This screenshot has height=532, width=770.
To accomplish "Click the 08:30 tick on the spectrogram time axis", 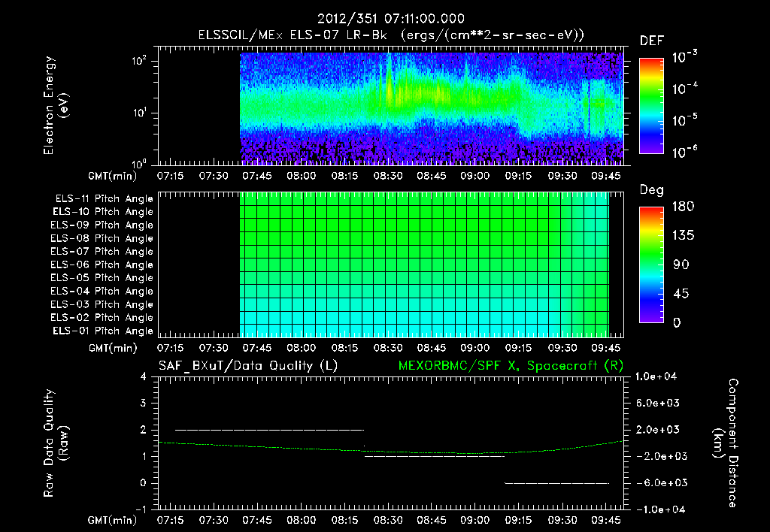I will (x=388, y=176).
